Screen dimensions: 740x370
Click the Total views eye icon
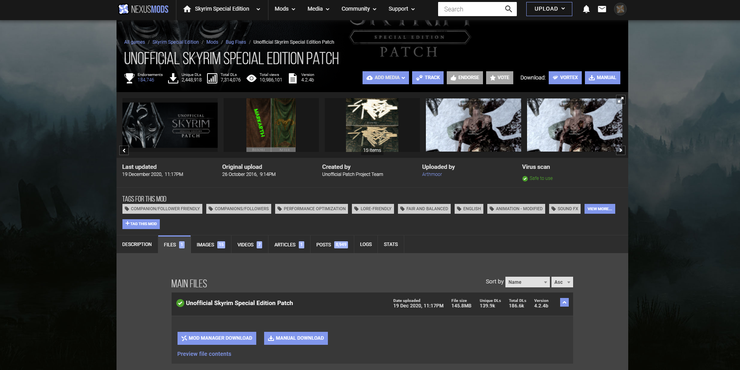click(x=252, y=78)
